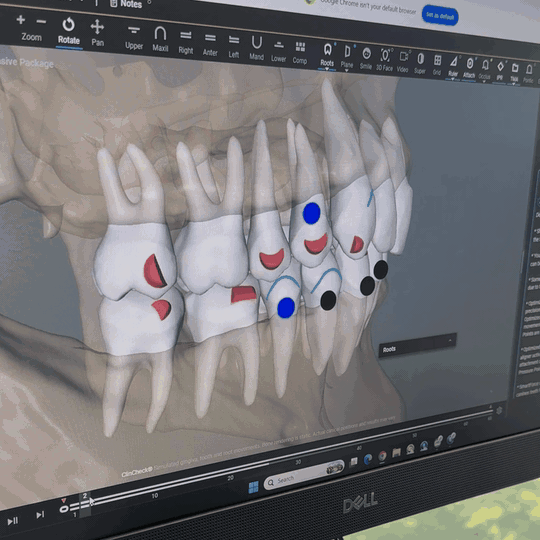Select blue button marker on upper premolar
540x540 pixels.
pos(312,213)
